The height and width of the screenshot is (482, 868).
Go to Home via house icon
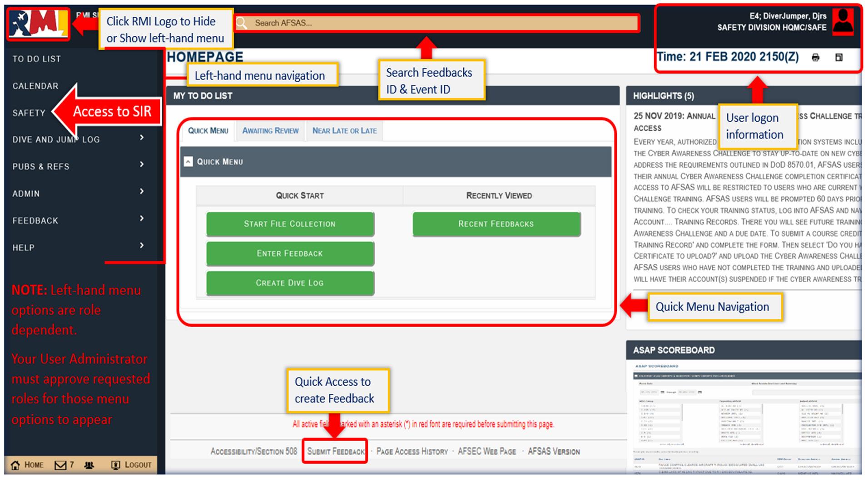click(15, 465)
